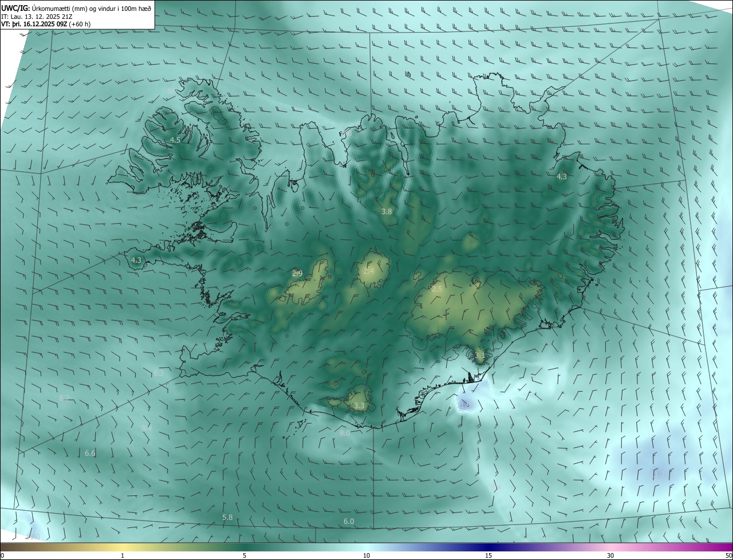Click the colour scale tick label '1'
Viewport: 733px width, 560px height.
coord(123,555)
